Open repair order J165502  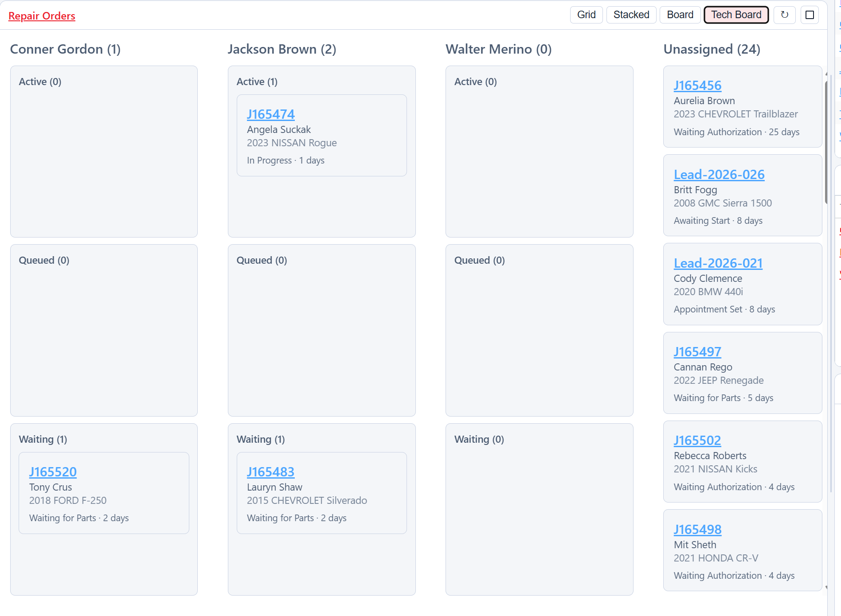(x=697, y=441)
